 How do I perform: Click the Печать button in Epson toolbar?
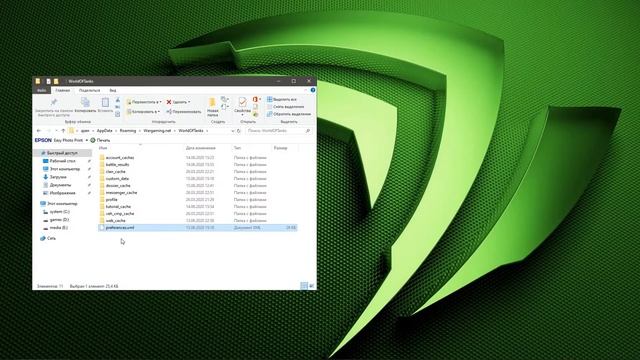(100, 140)
